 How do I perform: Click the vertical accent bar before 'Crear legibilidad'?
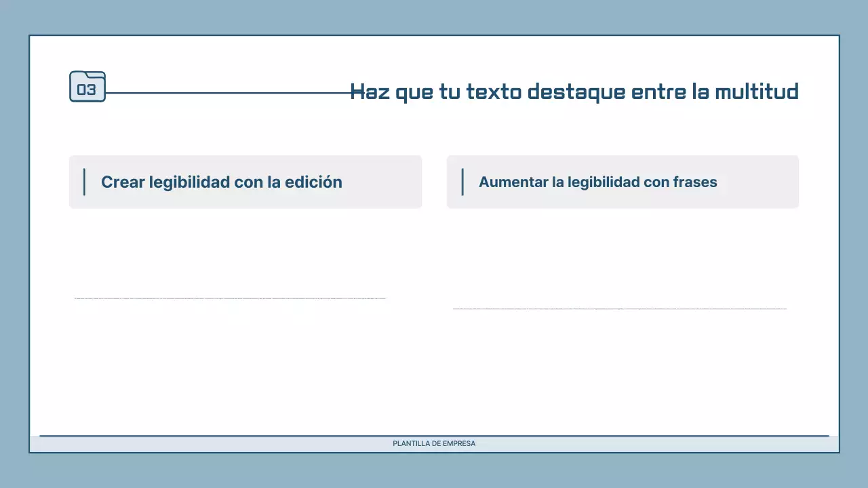(x=84, y=182)
